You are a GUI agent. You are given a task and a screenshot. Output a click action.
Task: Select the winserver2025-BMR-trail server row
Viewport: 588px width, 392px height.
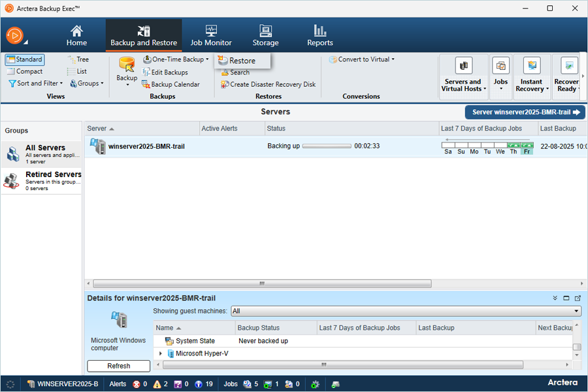point(336,146)
